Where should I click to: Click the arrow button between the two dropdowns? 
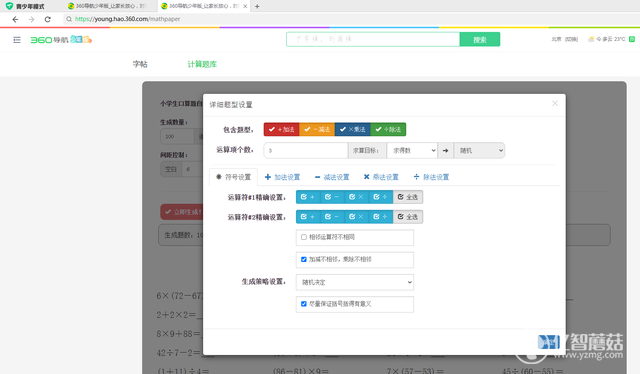(x=445, y=151)
